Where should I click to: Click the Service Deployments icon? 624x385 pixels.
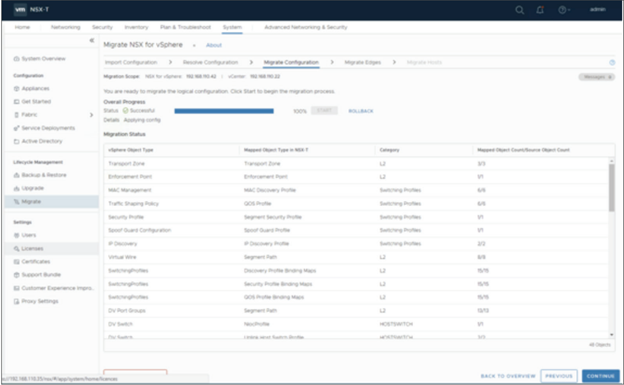tap(16, 128)
